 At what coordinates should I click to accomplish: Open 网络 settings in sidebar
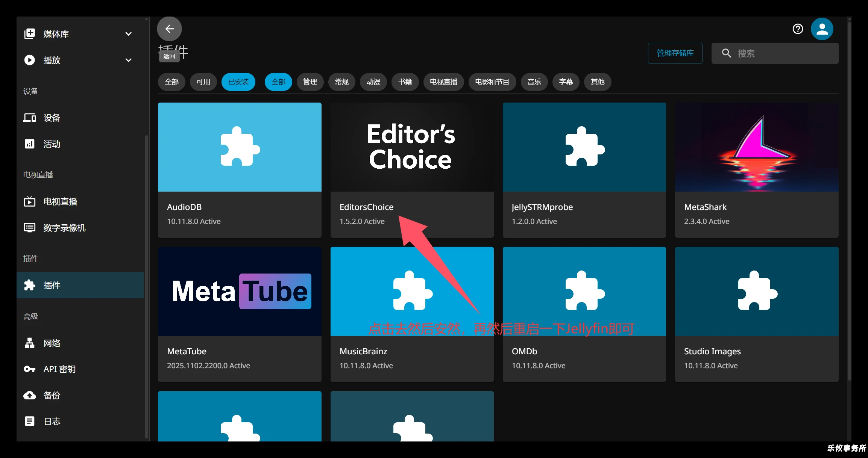pos(80,343)
